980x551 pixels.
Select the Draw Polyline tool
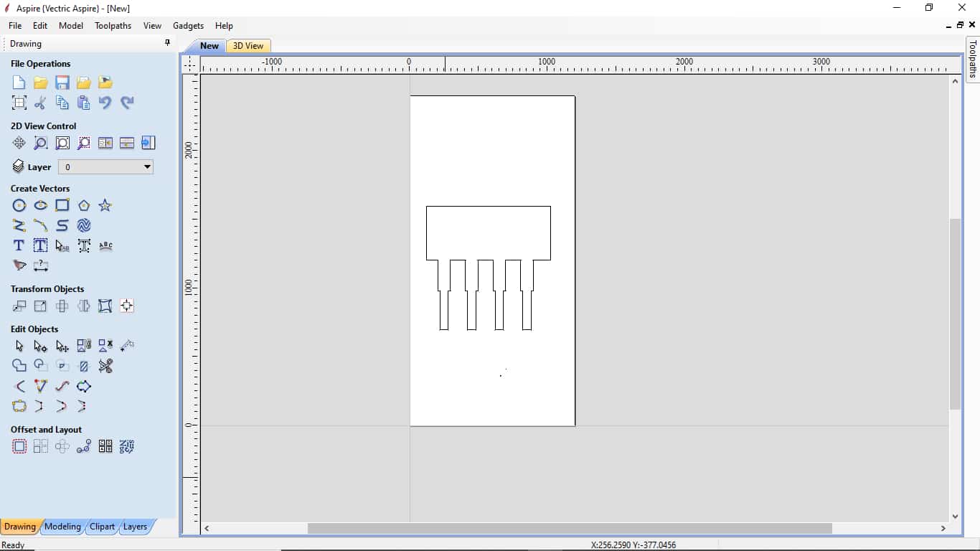point(19,226)
